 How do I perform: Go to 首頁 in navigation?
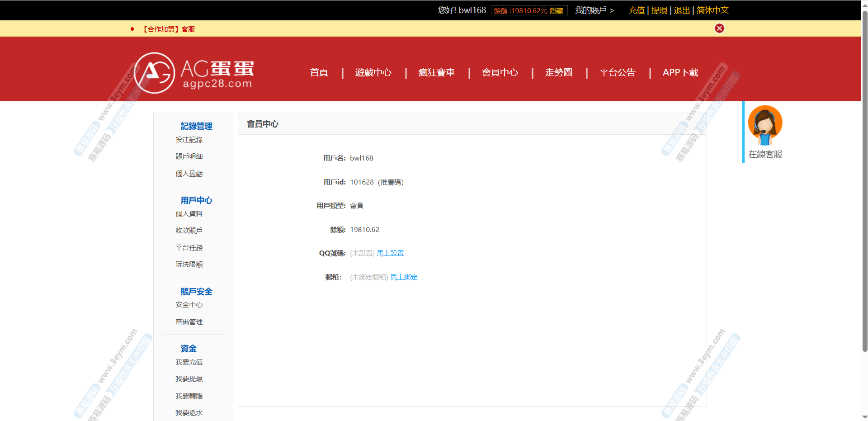tap(319, 72)
